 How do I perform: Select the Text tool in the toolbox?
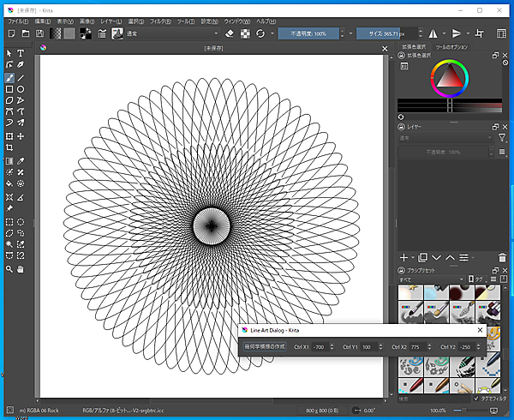tap(21, 53)
